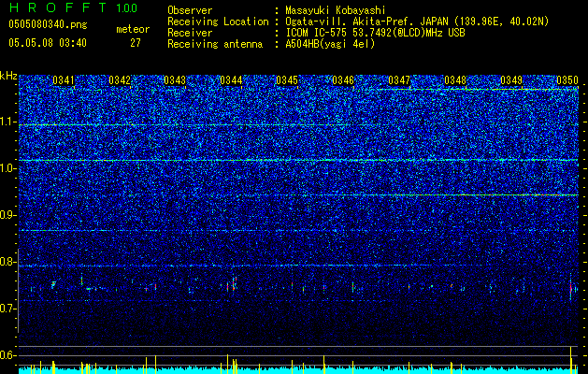The image size is (588, 374).
Task: Click the 0347 time marker
Action: click(x=399, y=80)
